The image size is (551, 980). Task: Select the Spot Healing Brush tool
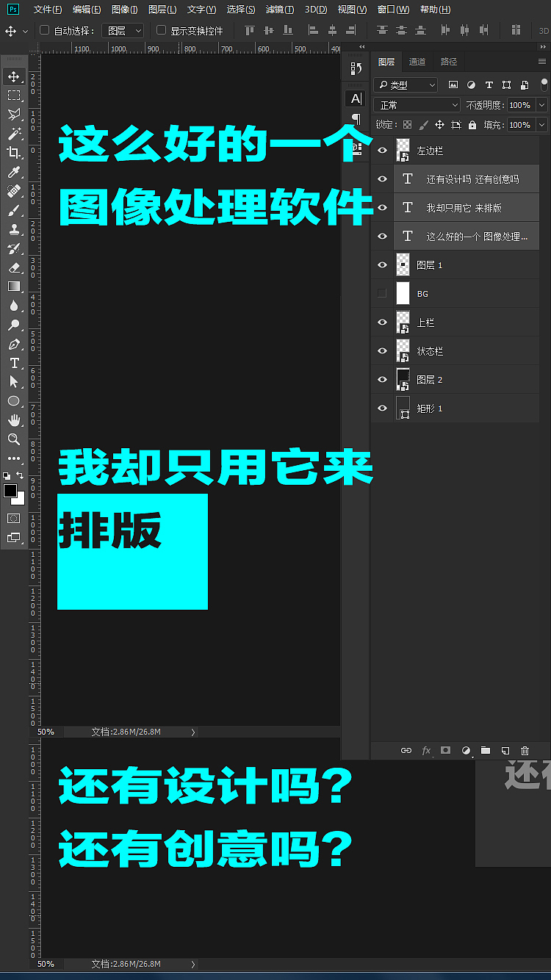coord(14,191)
